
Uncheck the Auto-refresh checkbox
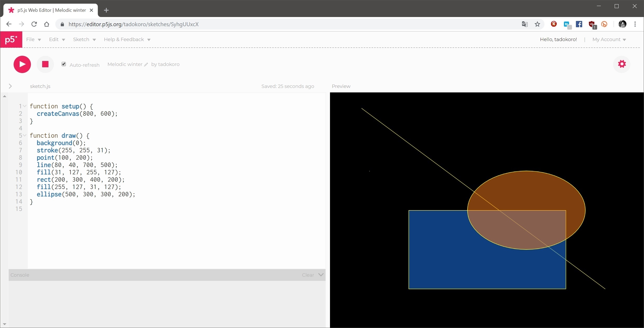point(64,64)
